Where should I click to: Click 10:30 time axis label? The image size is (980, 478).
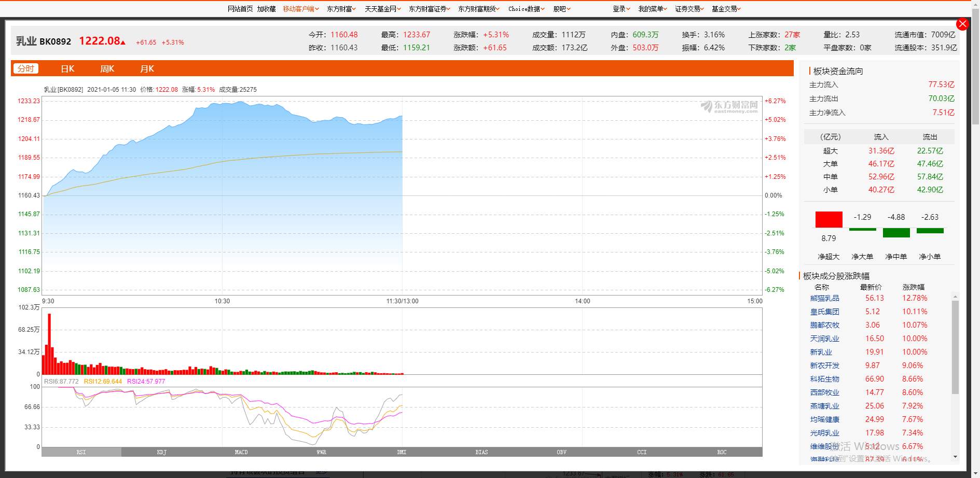tap(222, 301)
